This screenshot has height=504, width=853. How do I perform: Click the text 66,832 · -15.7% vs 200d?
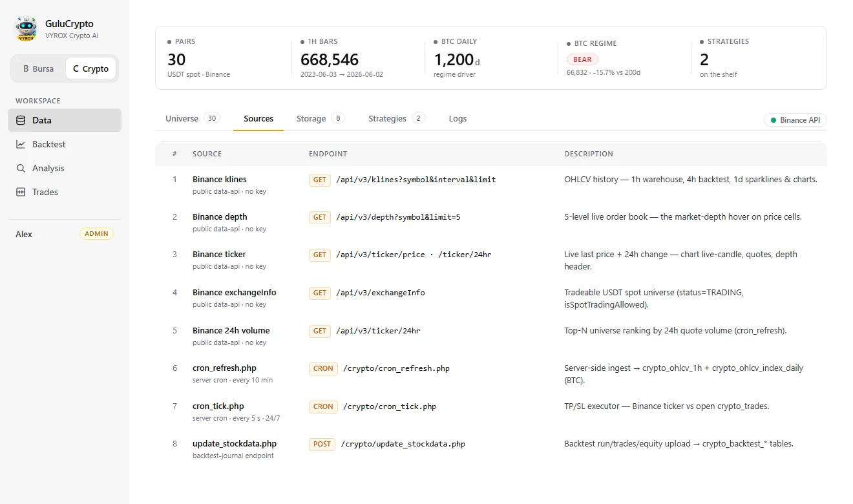pyautogui.click(x=604, y=72)
